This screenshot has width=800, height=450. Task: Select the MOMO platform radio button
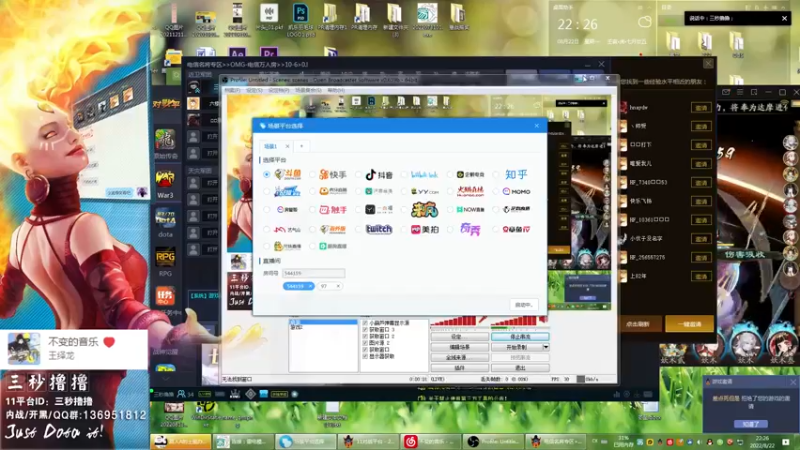pos(495,192)
